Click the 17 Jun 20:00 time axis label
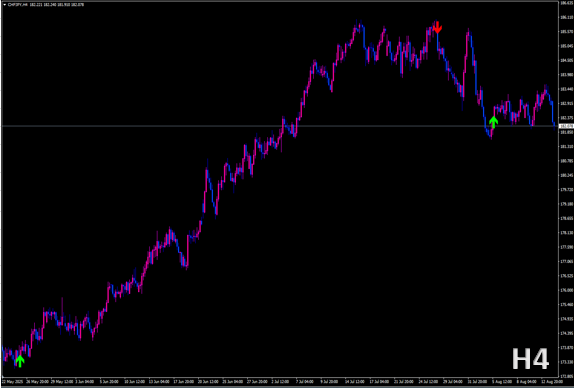This screenshot has height=388, width=574. tap(183, 381)
